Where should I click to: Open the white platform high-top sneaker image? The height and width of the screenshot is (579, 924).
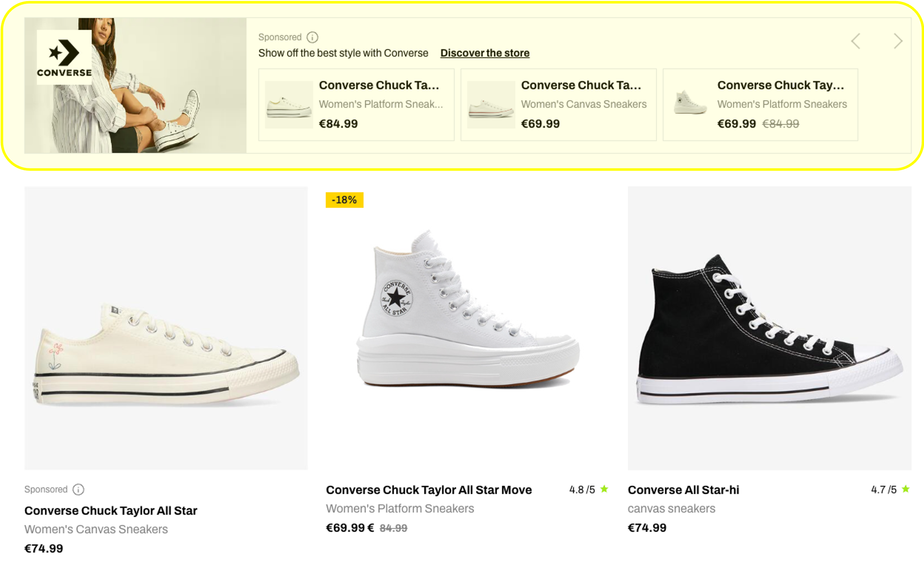pyautogui.click(x=467, y=328)
